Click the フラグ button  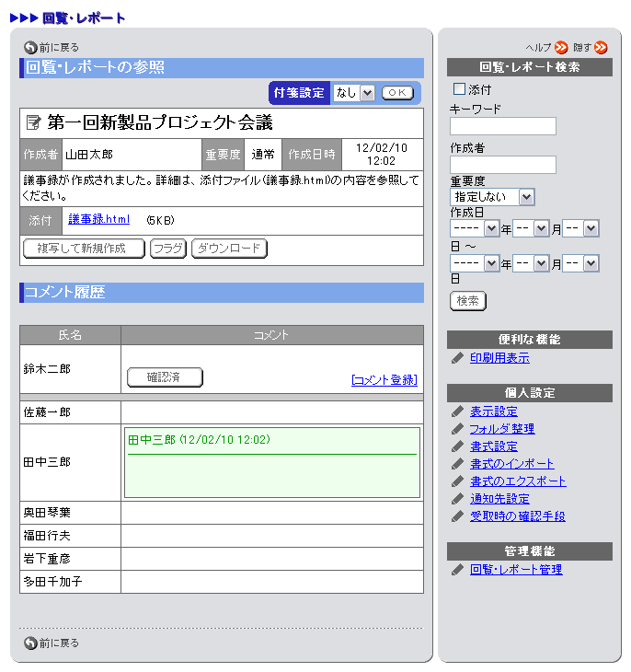tap(168, 249)
